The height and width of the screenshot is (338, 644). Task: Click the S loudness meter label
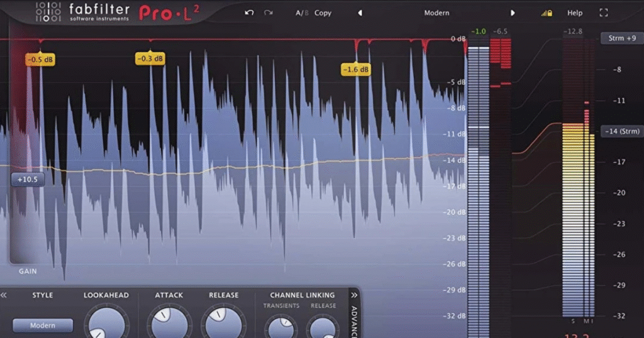[x=573, y=321]
